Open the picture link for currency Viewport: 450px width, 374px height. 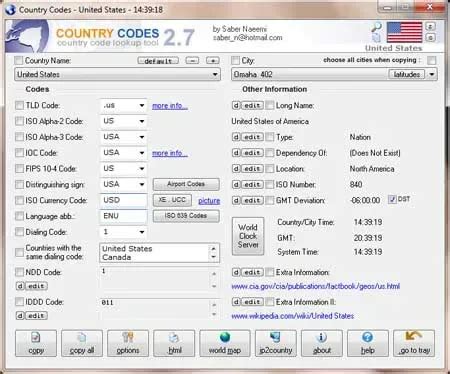(x=209, y=201)
